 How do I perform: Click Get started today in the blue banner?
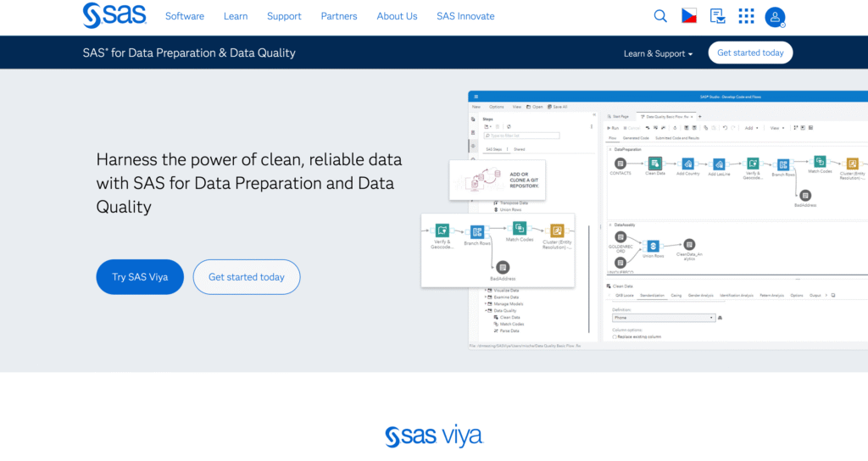coord(750,53)
